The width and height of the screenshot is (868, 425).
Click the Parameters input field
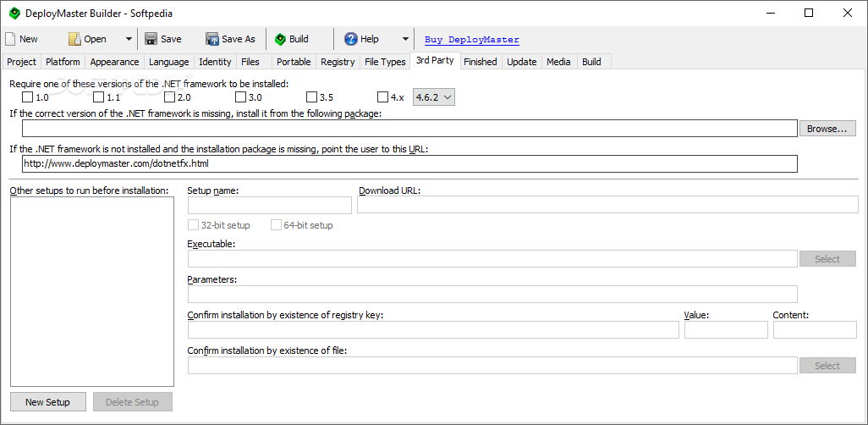(x=492, y=295)
